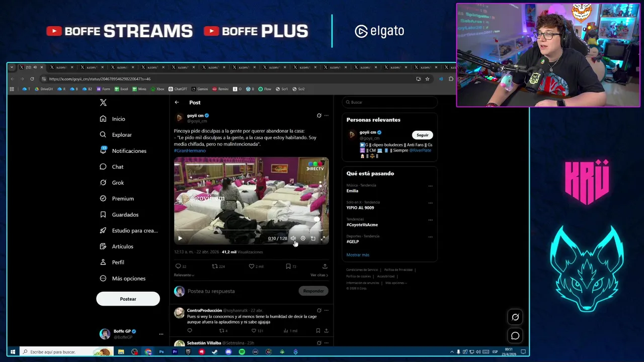Go to Inicio in the sidebar
The image size is (644, 362).
112,119
